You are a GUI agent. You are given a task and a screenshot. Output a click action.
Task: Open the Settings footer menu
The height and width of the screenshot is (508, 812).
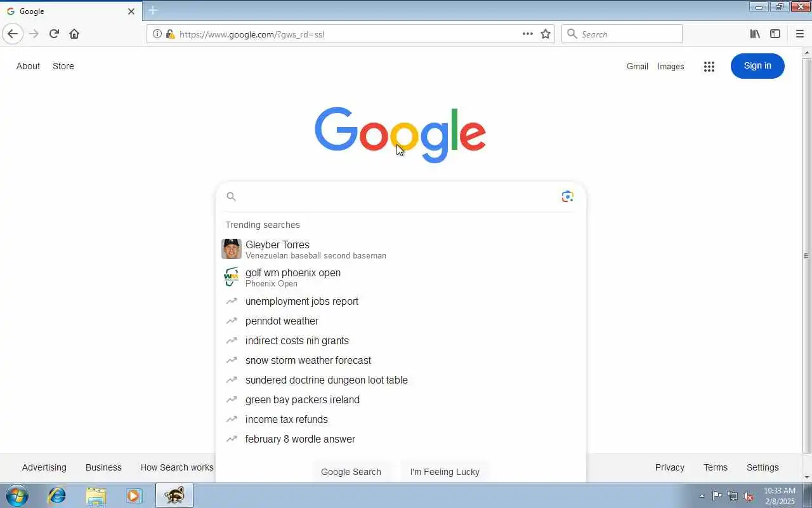click(x=763, y=467)
